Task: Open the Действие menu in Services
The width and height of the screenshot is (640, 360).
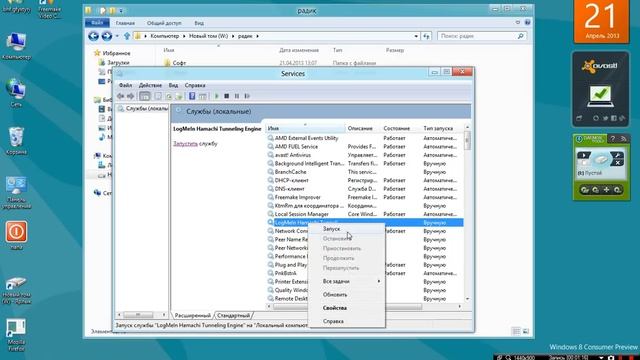Action: point(150,85)
